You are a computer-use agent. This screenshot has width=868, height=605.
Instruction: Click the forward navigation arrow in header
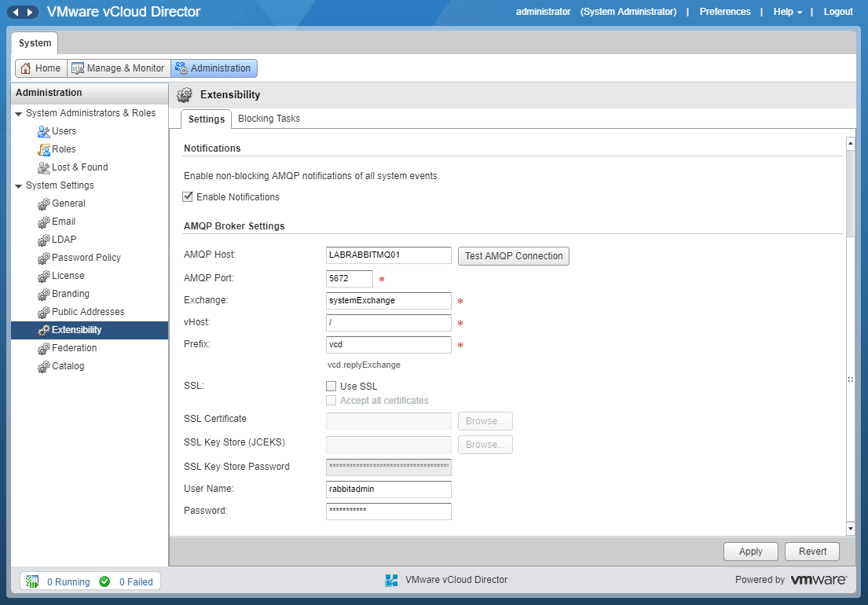point(30,13)
